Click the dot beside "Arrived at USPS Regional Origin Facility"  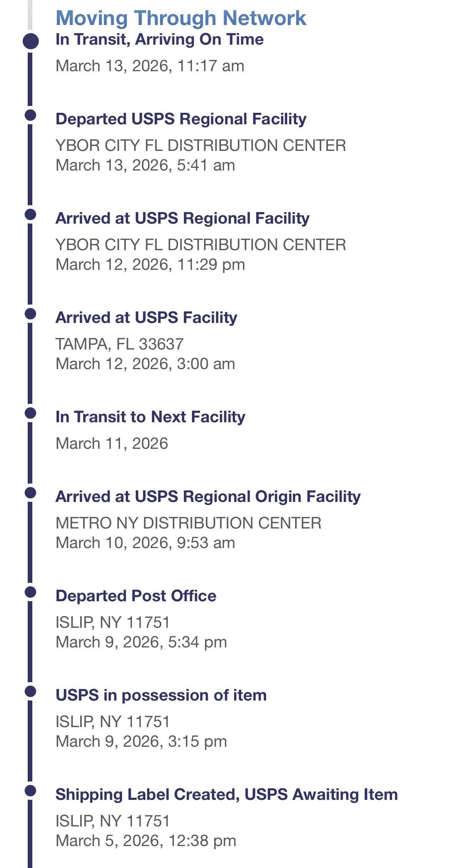(30, 493)
